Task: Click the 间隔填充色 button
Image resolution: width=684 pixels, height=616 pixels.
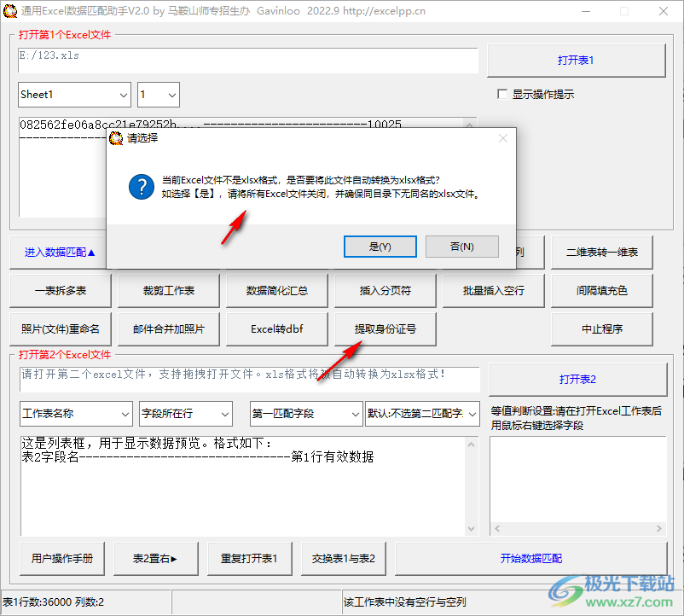Action: pyautogui.click(x=602, y=291)
